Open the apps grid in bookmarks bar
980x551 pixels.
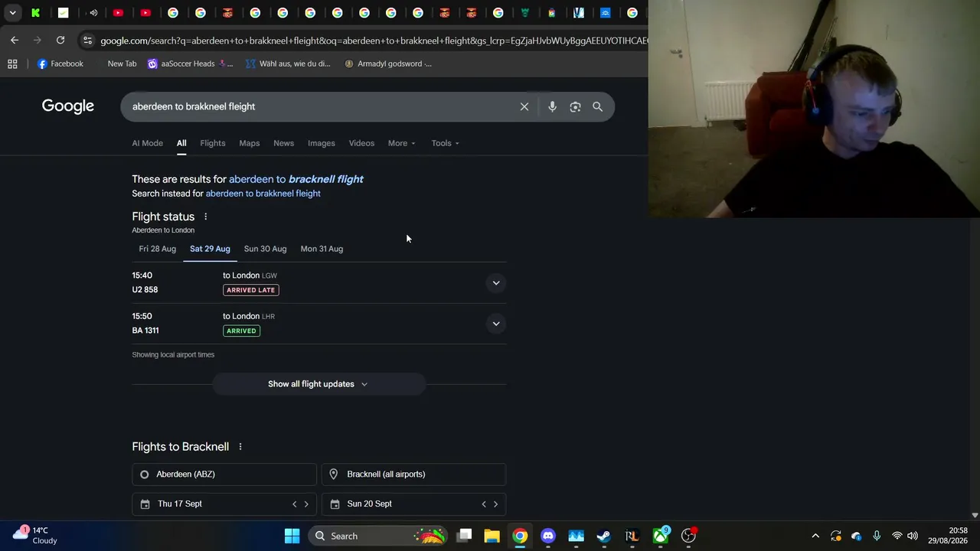pos(12,64)
